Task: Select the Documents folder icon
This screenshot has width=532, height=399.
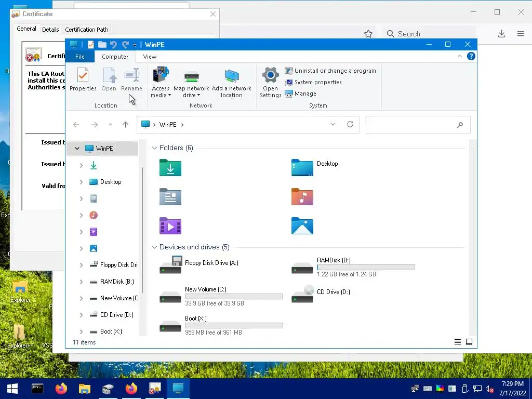Action: tap(170, 197)
